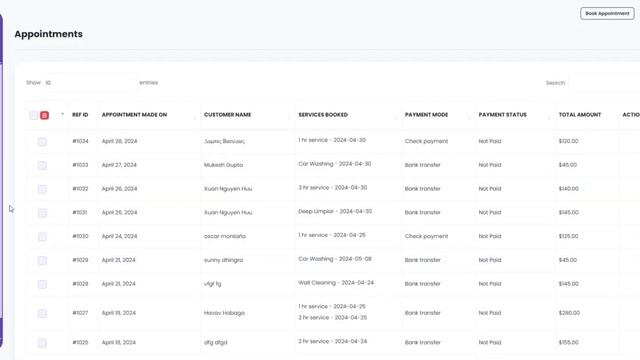Sort by Customer Name column
The height and width of the screenshot is (360, 640).
[x=227, y=115]
